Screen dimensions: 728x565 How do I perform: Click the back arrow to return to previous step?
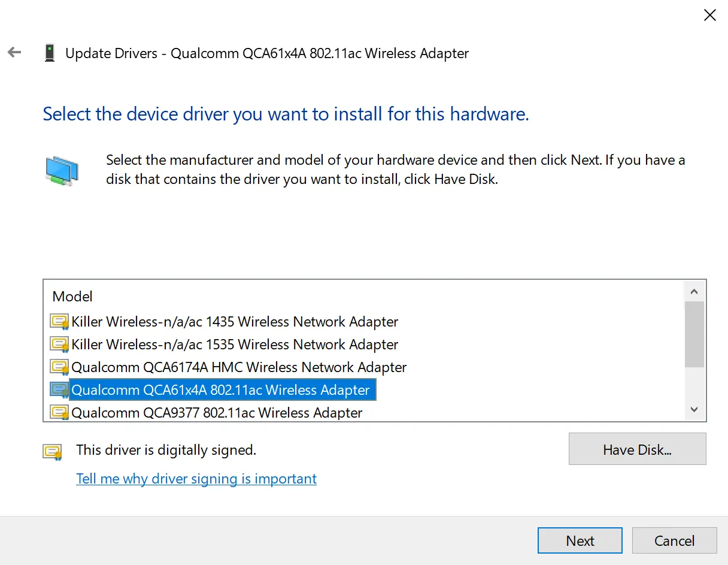[13, 52]
